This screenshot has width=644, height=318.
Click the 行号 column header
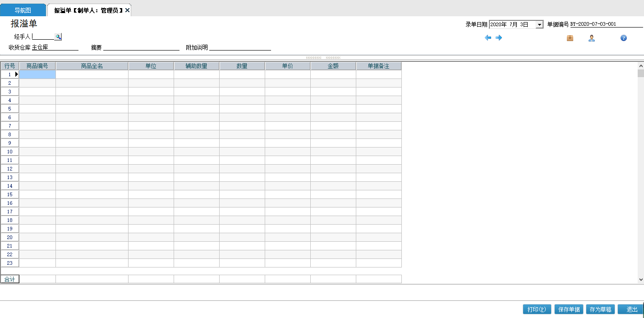point(10,66)
